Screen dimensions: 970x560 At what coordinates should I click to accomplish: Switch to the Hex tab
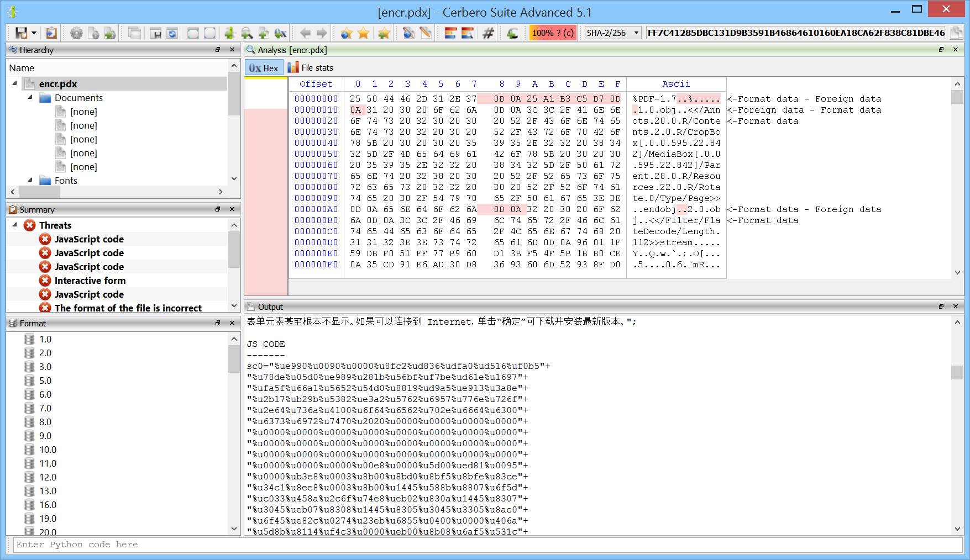pos(264,68)
